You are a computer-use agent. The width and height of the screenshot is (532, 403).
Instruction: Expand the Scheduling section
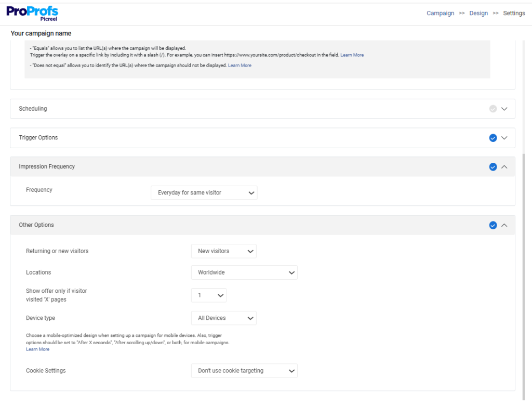[x=504, y=109]
